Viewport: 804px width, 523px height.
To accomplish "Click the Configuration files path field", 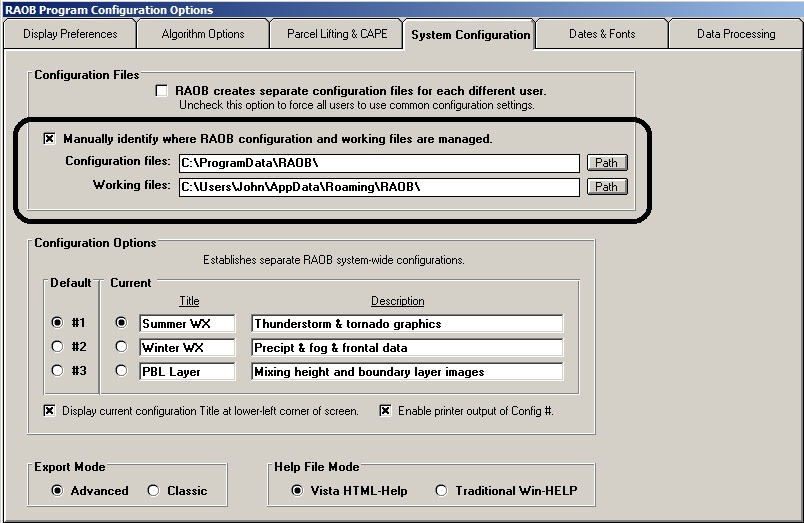I will [x=379, y=163].
